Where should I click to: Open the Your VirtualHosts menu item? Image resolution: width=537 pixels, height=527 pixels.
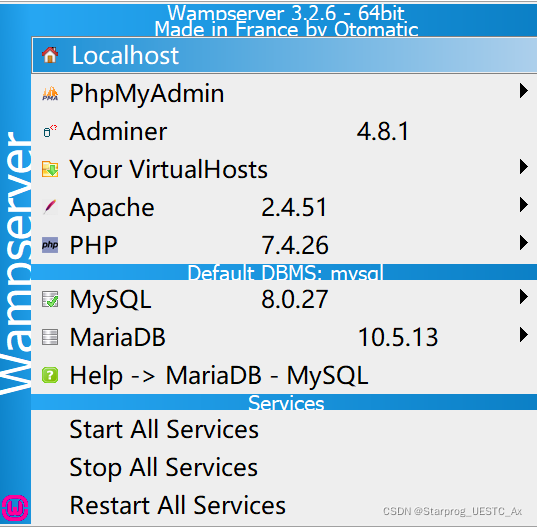tap(284, 169)
